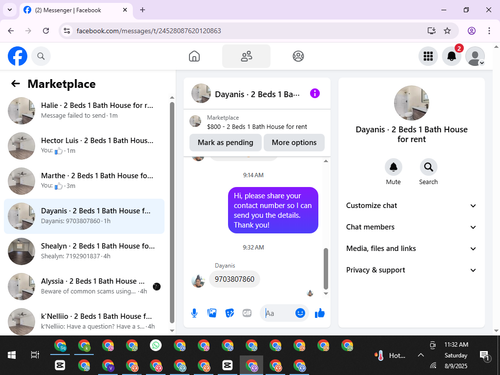Record a voice clip with microphone
Viewport: 500px width, 375px height.
(194, 313)
